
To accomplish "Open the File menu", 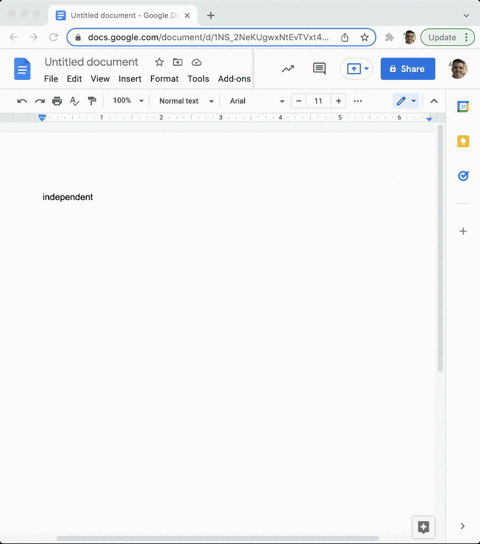I will (x=51, y=79).
